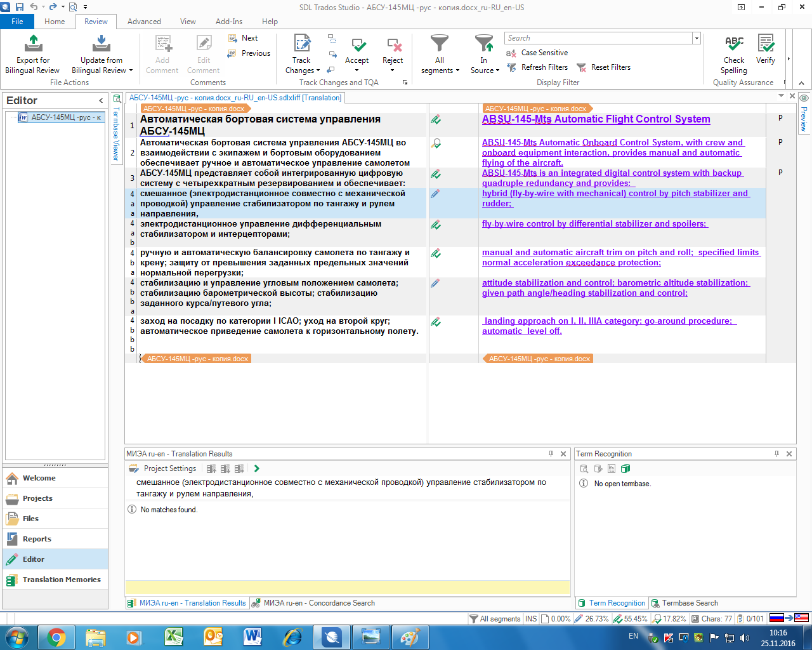
Task: Click the Track Changes icon
Action: click(302, 43)
